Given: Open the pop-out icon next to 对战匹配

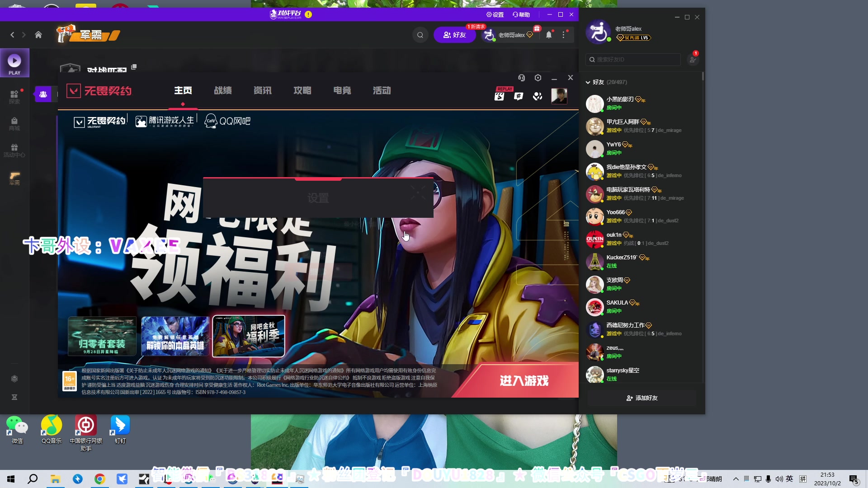Looking at the screenshot, I should pyautogui.click(x=134, y=67).
